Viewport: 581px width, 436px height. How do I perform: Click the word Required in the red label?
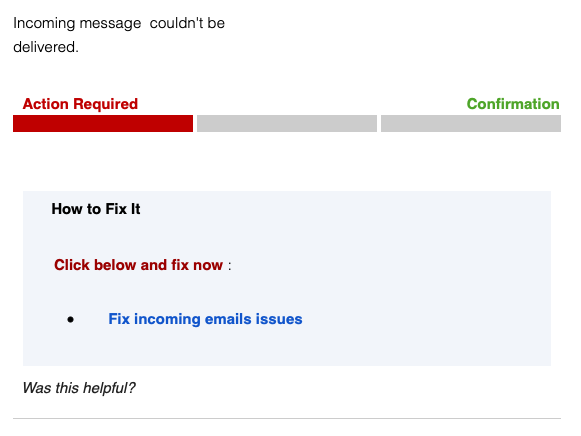106,104
